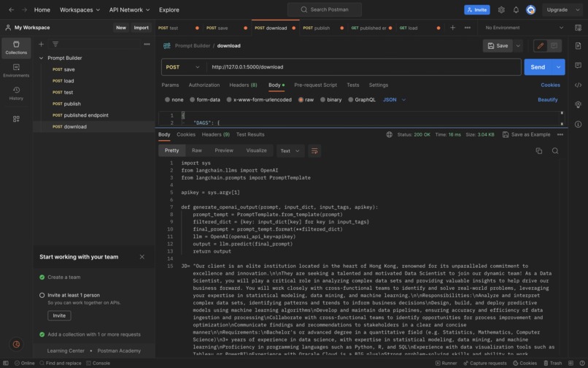Open the Authorization request tab
Image resolution: width=588 pixels, height=368 pixels.
point(204,85)
